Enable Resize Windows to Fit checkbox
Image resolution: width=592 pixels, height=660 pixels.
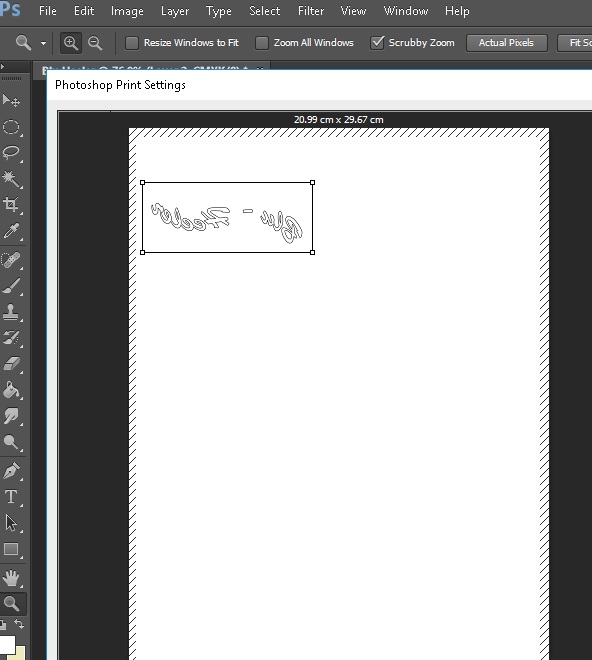click(132, 43)
